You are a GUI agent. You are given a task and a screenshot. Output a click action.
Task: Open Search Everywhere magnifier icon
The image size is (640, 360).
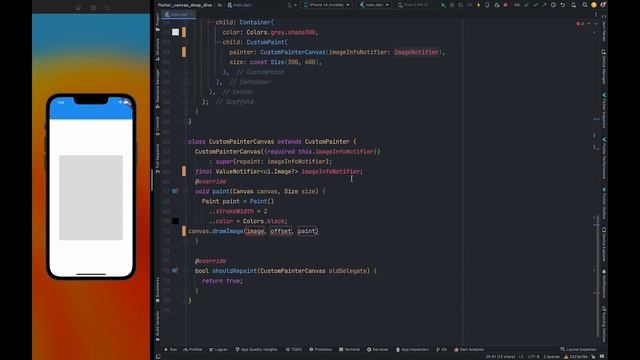click(585, 5)
